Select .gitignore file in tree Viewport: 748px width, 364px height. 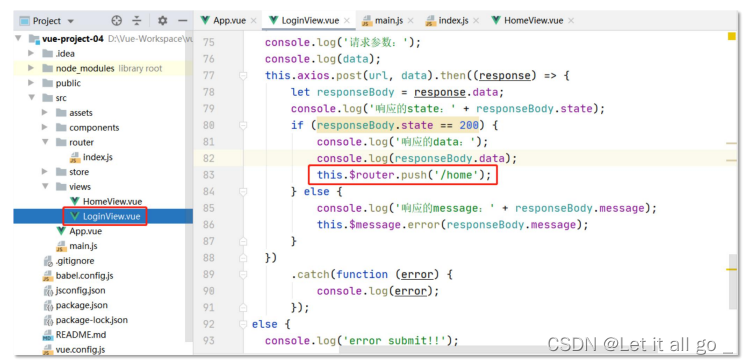[75, 261]
